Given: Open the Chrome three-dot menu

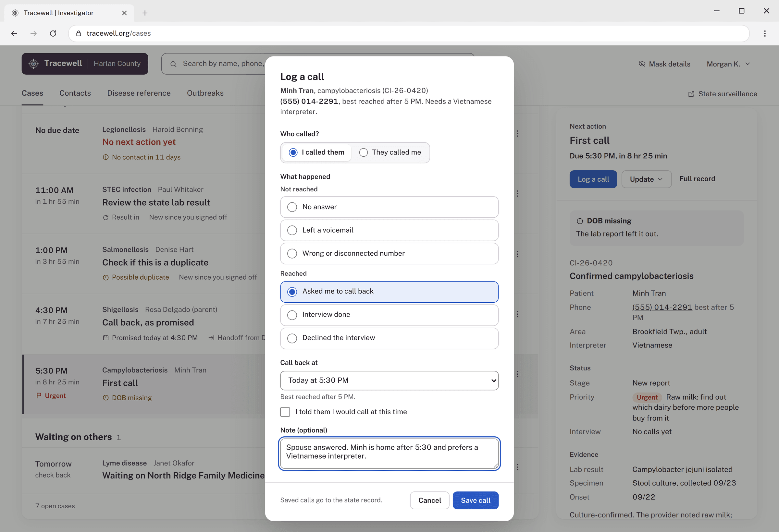Looking at the screenshot, I should pyautogui.click(x=765, y=33).
